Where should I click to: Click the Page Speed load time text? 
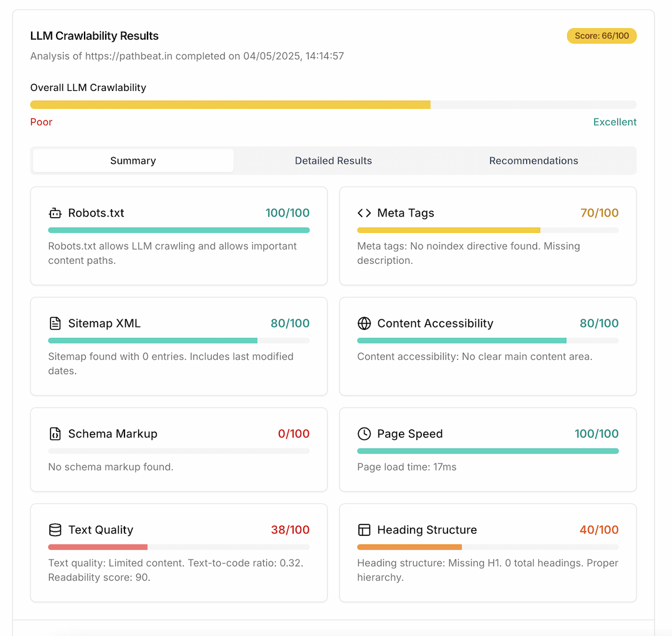pos(407,467)
